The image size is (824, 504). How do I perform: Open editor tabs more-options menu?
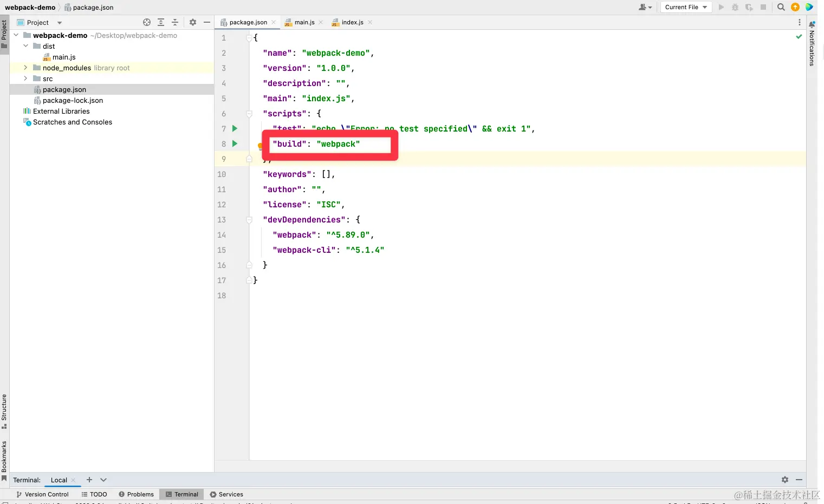click(x=799, y=22)
